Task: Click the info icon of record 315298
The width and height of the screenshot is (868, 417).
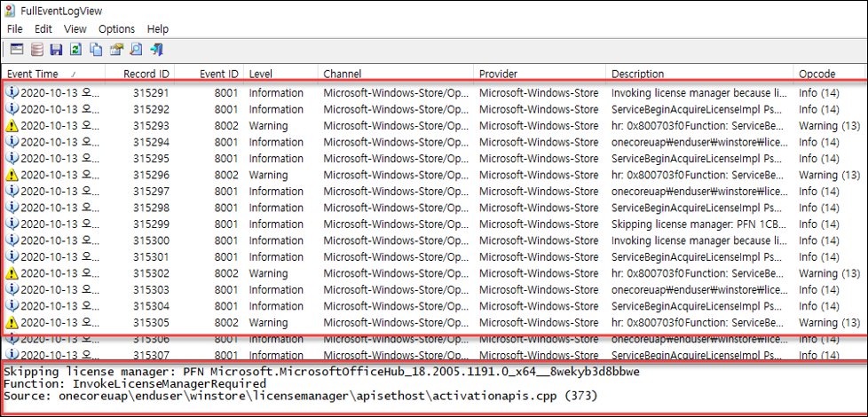Action: [12, 208]
